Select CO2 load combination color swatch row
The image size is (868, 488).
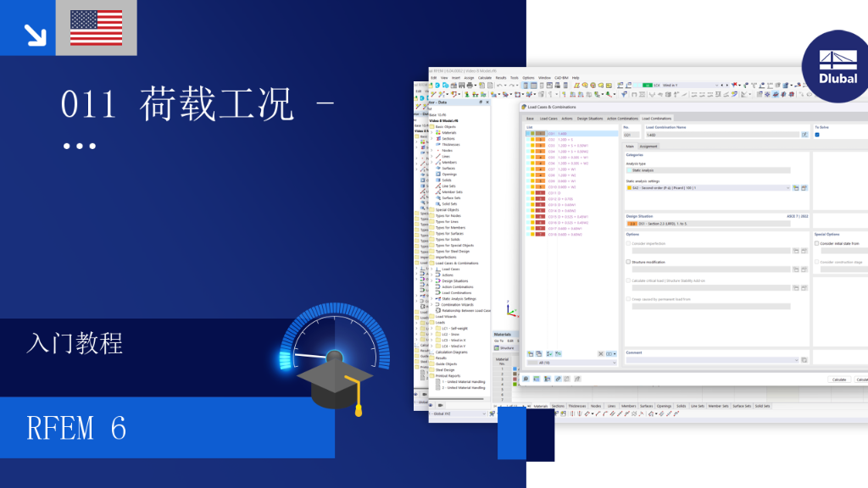(x=572, y=140)
